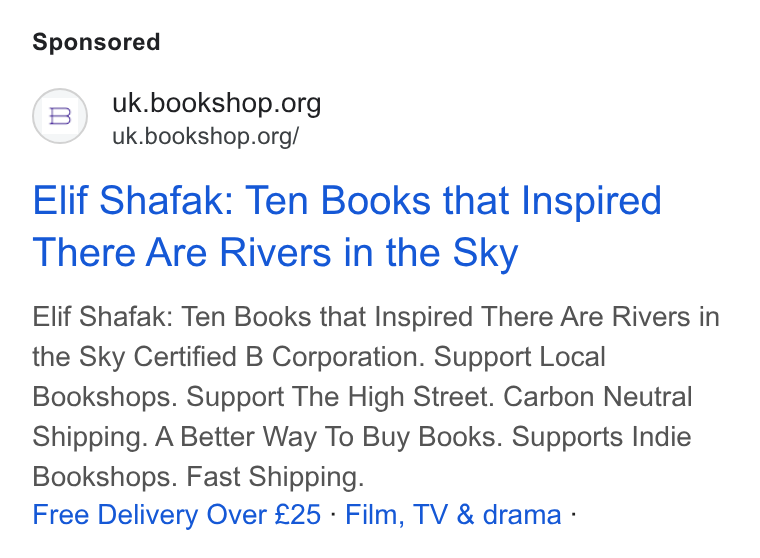
Task: Click trailing dot after Film, TV & drama
Action: (x=573, y=514)
